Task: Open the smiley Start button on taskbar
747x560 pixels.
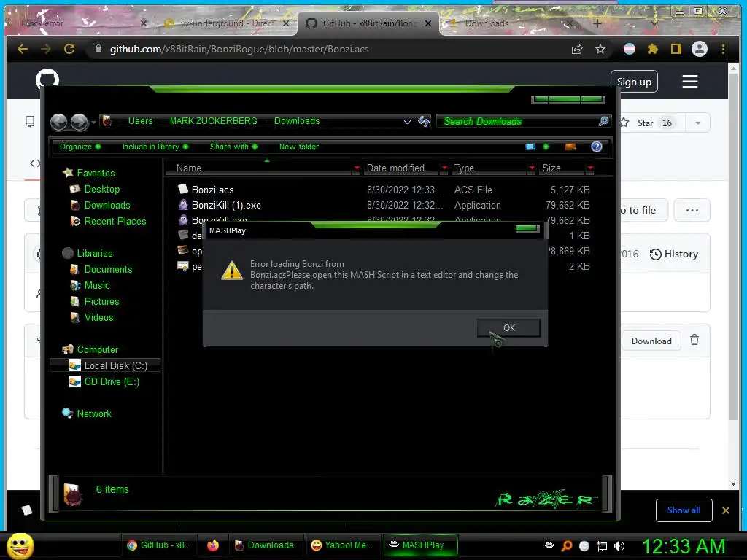Action: pyautogui.click(x=20, y=545)
